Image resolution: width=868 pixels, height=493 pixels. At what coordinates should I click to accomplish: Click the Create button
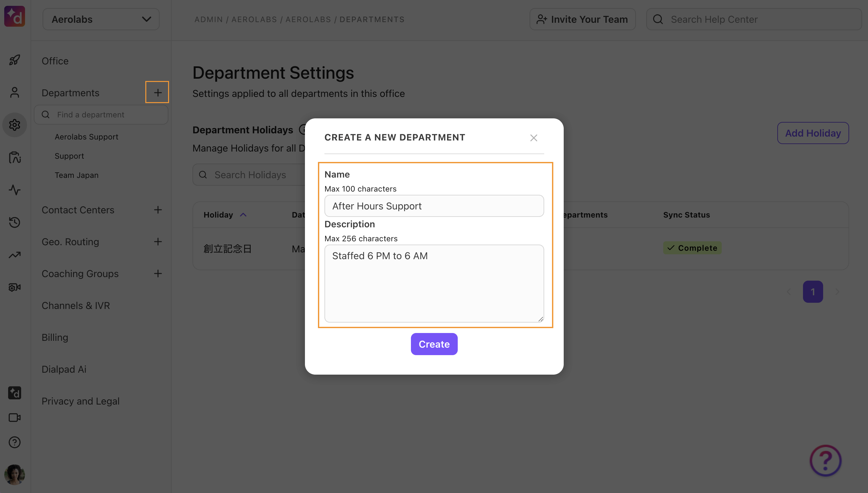pyautogui.click(x=434, y=344)
